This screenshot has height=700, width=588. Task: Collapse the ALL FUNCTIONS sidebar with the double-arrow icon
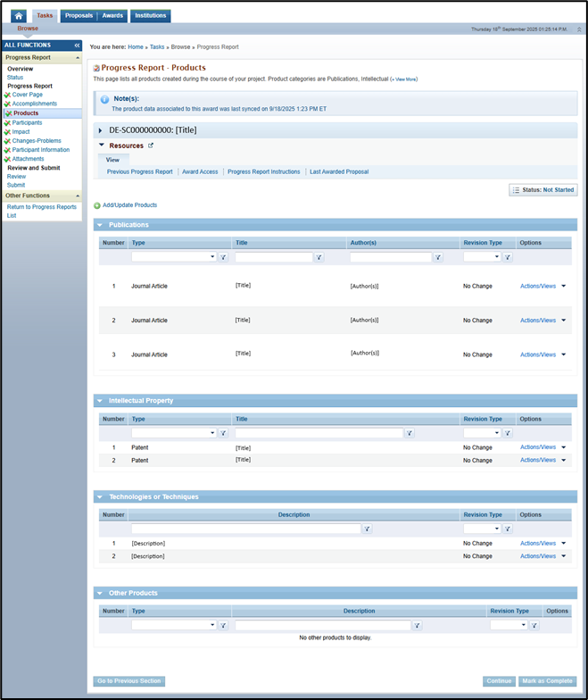click(77, 45)
